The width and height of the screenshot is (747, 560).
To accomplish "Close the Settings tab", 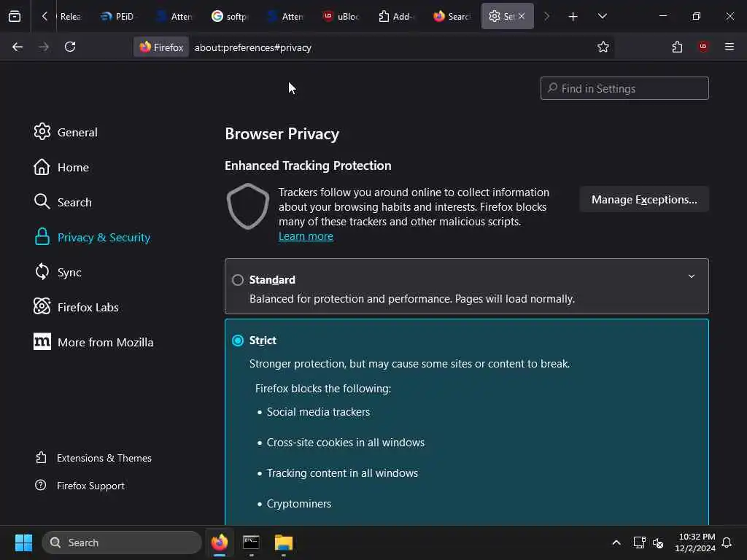I will pos(522,16).
